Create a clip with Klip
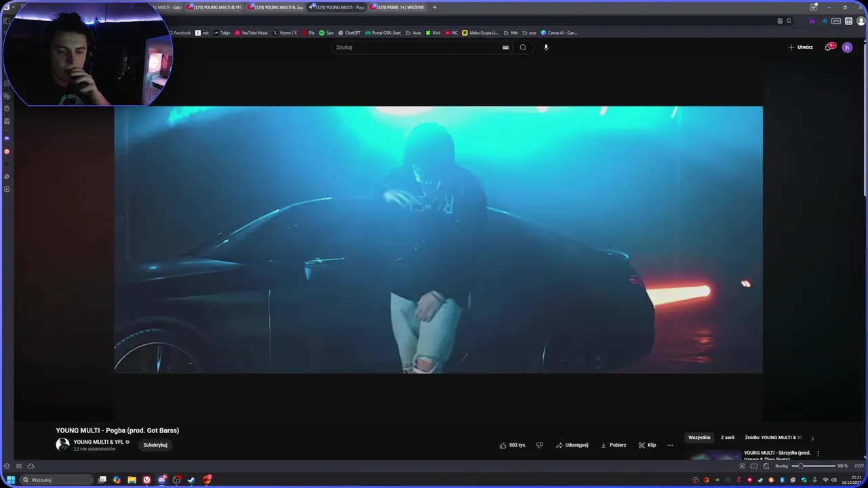The width and height of the screenshot is (868, 488). pos(647,445)
